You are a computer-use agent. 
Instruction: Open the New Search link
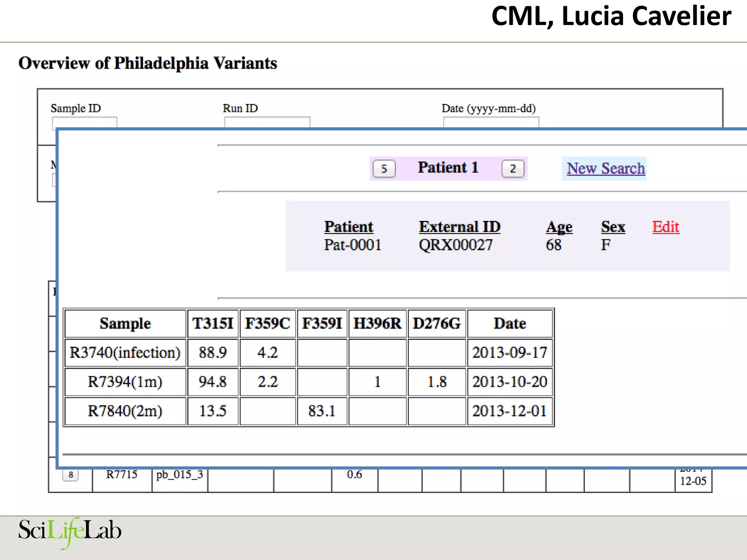(605, 168)
